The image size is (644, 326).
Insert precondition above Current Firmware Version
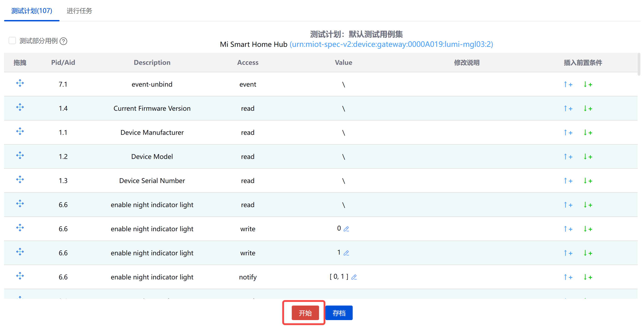click(568, 109)
